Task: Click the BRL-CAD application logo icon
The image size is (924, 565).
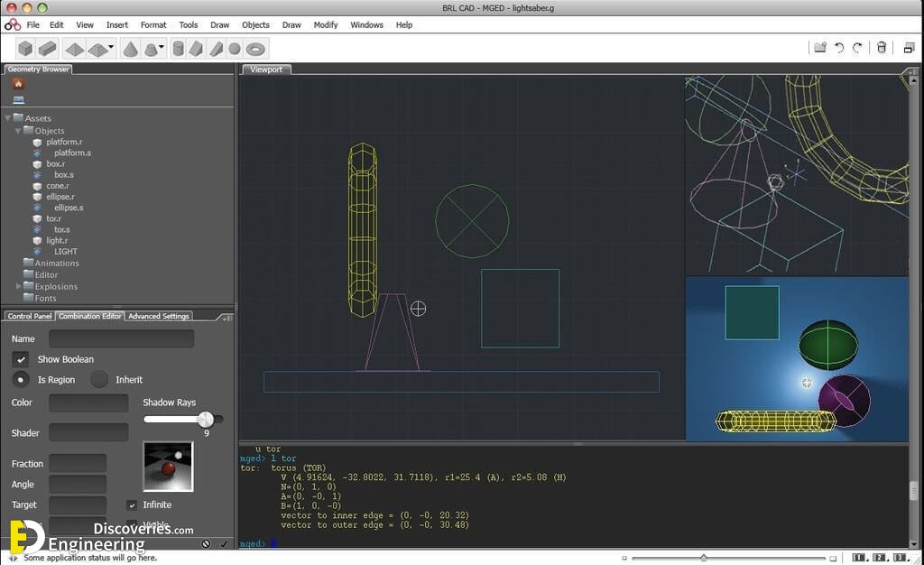Action: point(13,24)
